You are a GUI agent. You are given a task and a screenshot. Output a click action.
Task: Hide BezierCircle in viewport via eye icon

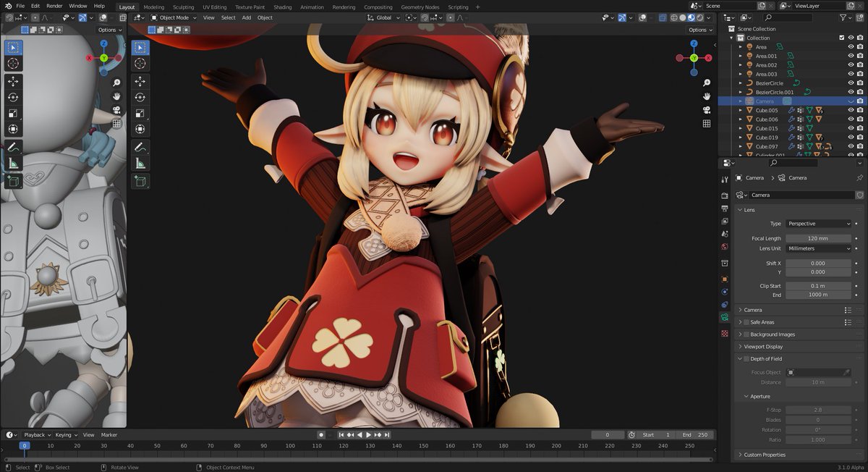(851, 83)
